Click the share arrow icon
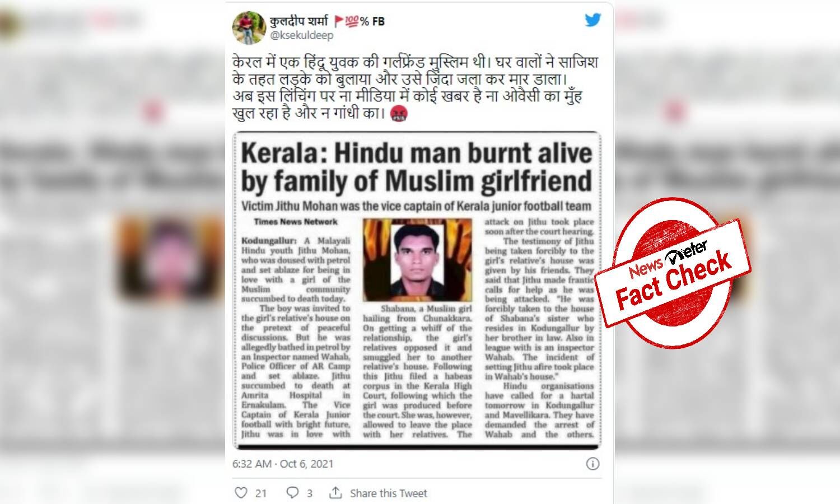840x504 pixels. pyautogui.click(x=335, y=493)
